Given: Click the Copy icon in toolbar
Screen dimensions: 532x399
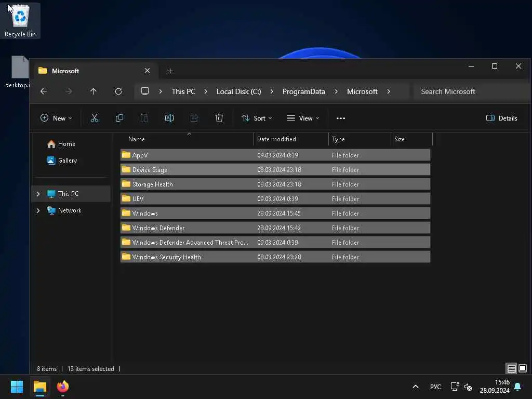Looking at the screenshot, I should 119,118.
